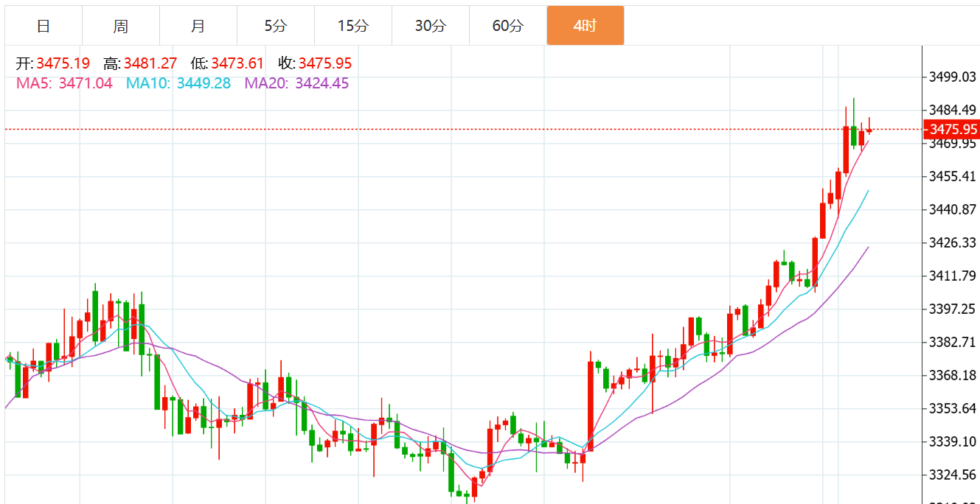This screenshot has height=504, width=980.
Task: Click the 3426.33 price axis label
Action: [x=953, y=242]
